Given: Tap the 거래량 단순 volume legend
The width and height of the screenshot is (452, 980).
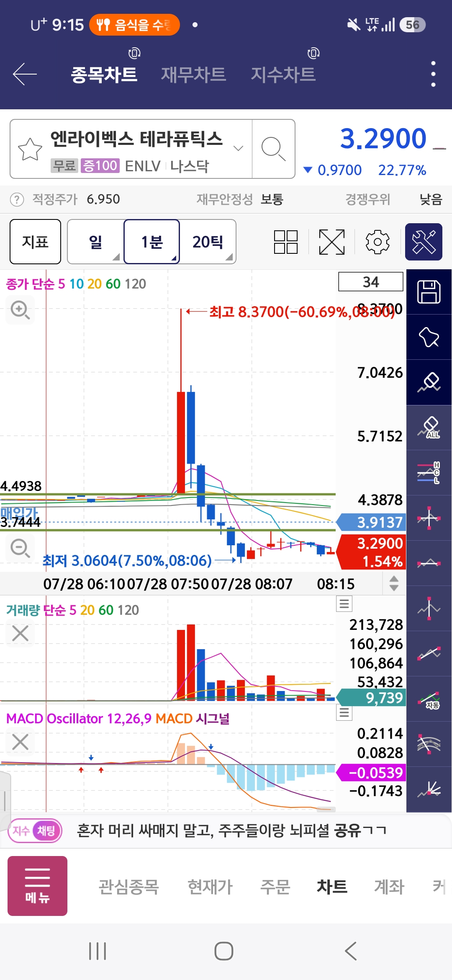Looking at the screenshot, I should 72,610.
